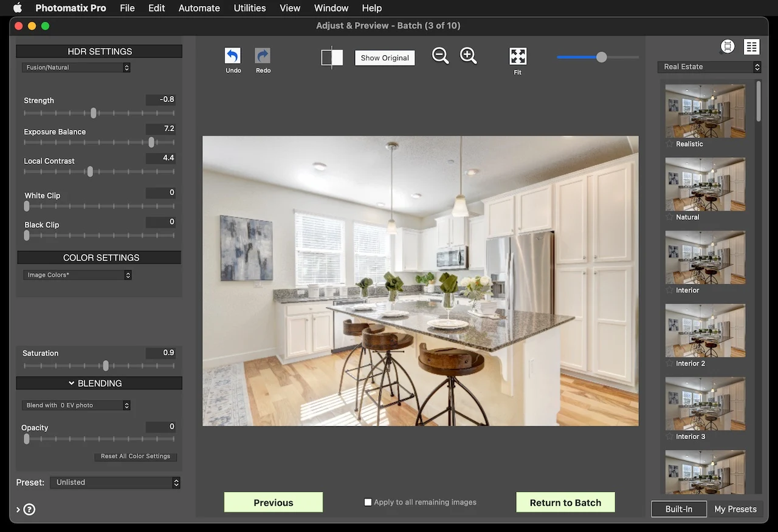
Task: Favorite the Realistic preset star
Action: click(670, 144)
